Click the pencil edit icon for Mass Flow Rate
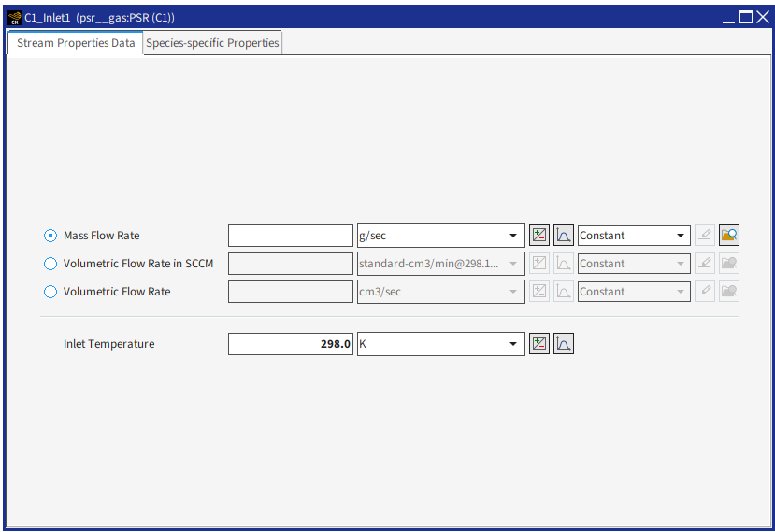This screenshot has height=532, width=775. [705, 236]
